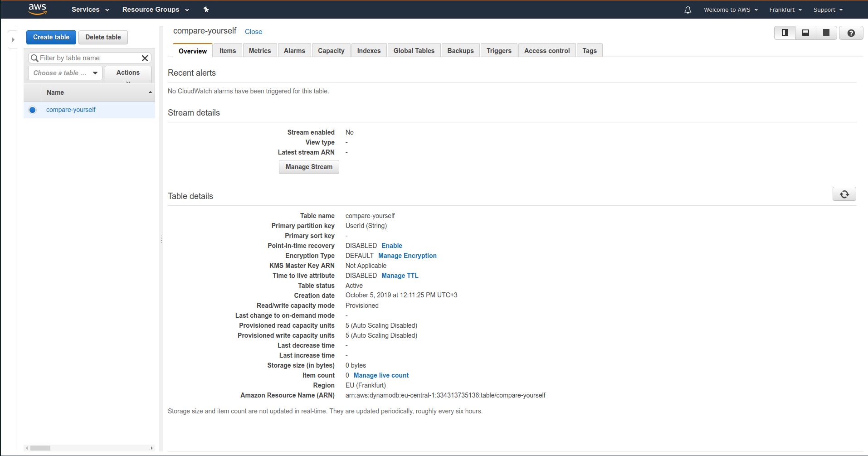Open compare-yourself table link in list
Image resolution: width=868 pixels, height=456 pixels.
click(71, 110)
